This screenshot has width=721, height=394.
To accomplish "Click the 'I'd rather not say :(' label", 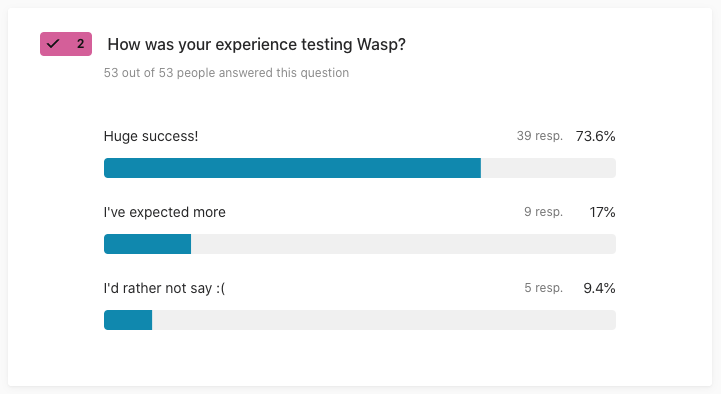I will click(164, 288).
